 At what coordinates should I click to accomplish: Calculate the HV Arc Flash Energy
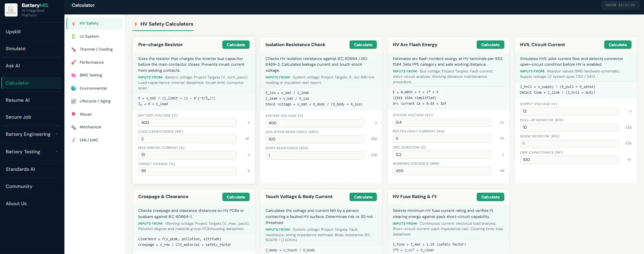(x=490, y=45)
